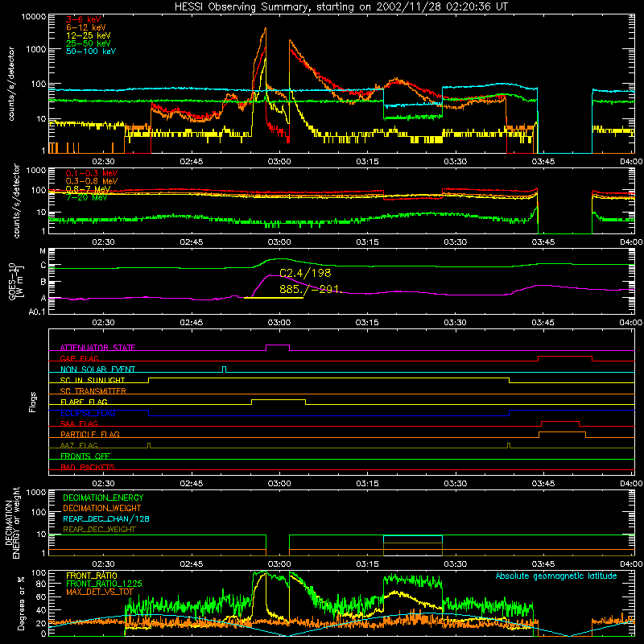Click the raised ATTENUATOR_STATE pulse near 03:00

tap(278, 345)
